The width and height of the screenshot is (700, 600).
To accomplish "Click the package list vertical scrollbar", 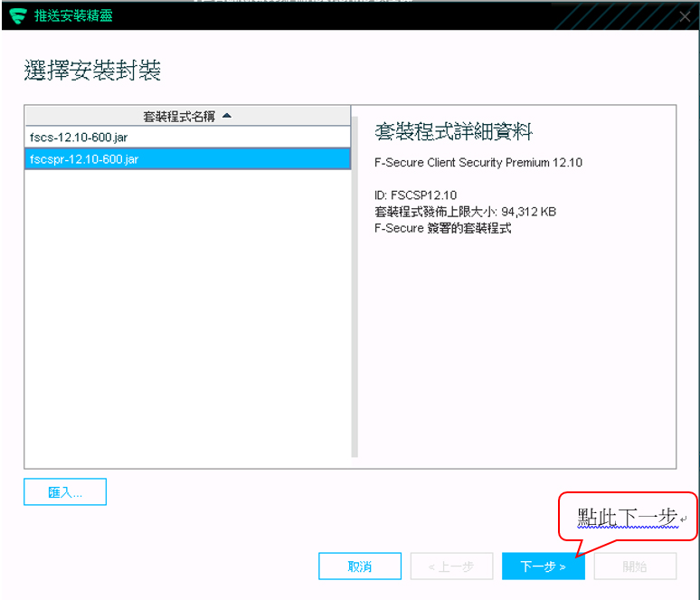I will [355, 286].
